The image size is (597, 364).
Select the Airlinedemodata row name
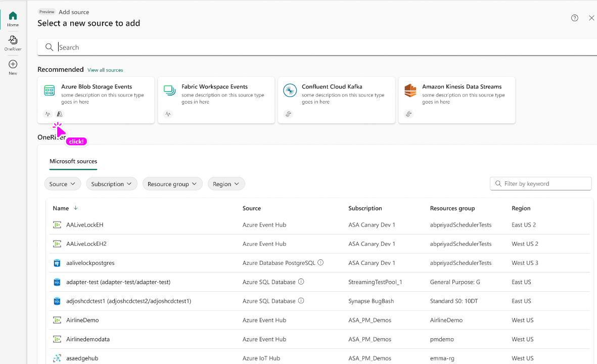tap(88, 339)
